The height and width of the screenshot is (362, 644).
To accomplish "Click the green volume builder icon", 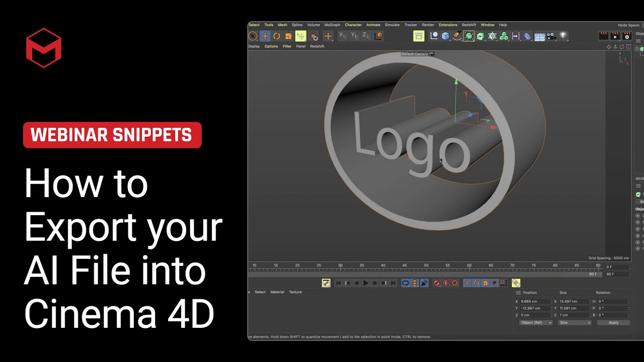I will tap(504, 36).
